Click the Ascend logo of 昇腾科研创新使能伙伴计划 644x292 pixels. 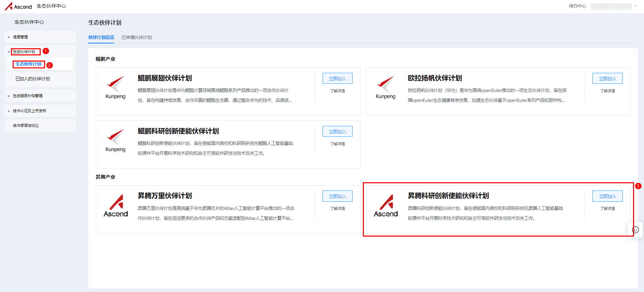(x=386, y=205)
